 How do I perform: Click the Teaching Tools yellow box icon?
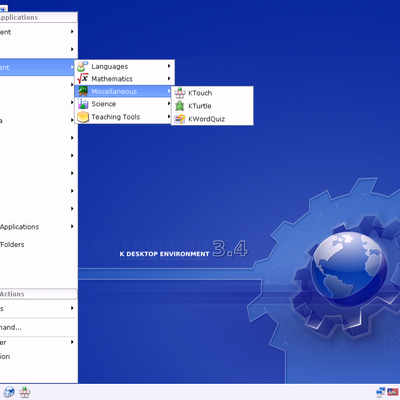click(82, 117)
